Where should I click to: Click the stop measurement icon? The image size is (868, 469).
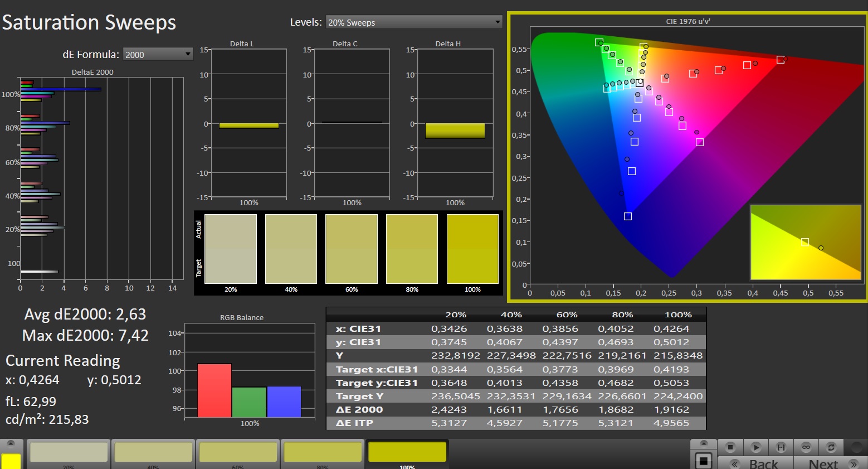click(x=730, y=447)
